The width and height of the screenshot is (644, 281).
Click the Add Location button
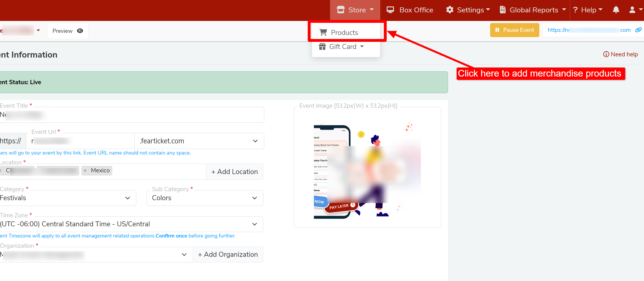[234, 172]
